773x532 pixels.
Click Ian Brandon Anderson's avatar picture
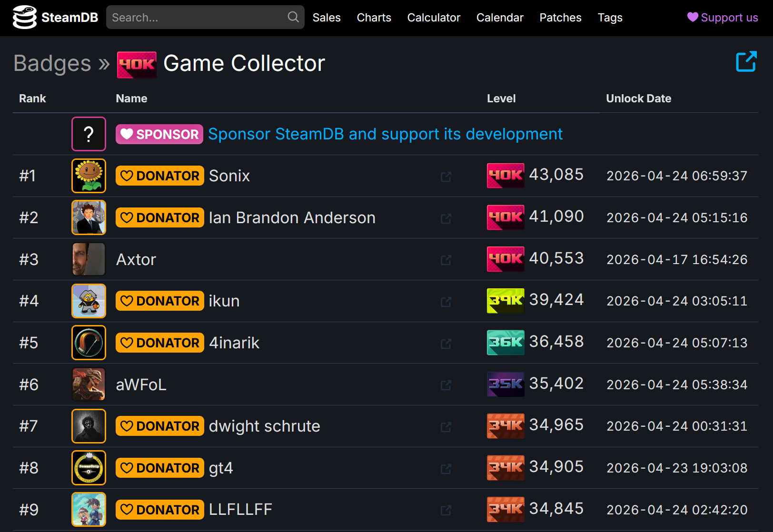pyautogui.click(x=89, y=217)
